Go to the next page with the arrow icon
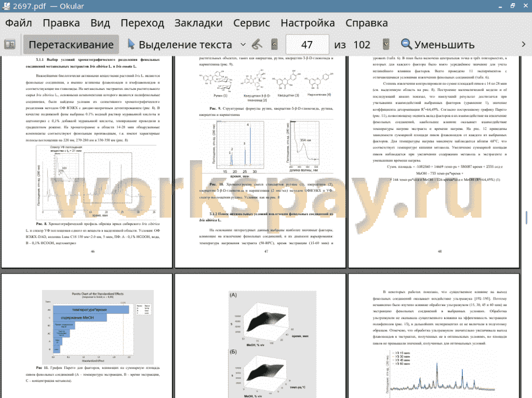The image size is (532, 398). click(x=386, y=45)
